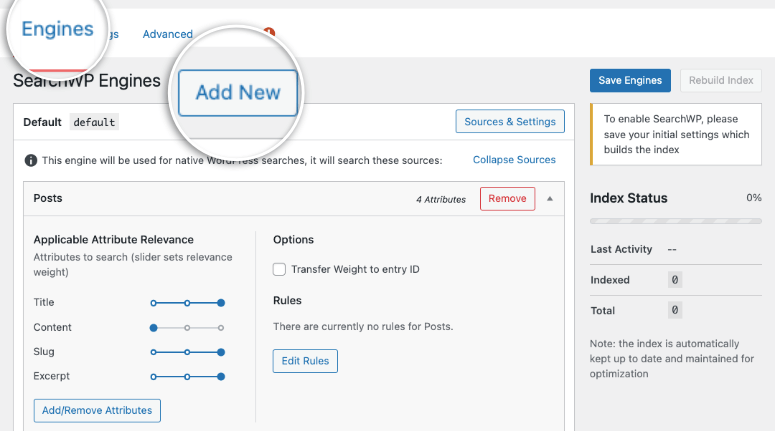775x431 pixels.
Task: Open Sources & Settings for Default engine
Action: coord(510,122)
